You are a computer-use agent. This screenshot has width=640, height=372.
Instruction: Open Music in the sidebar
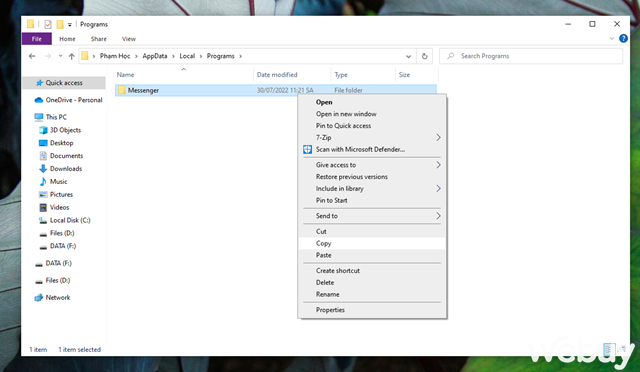pyautogui.click(x=53, y=182)
